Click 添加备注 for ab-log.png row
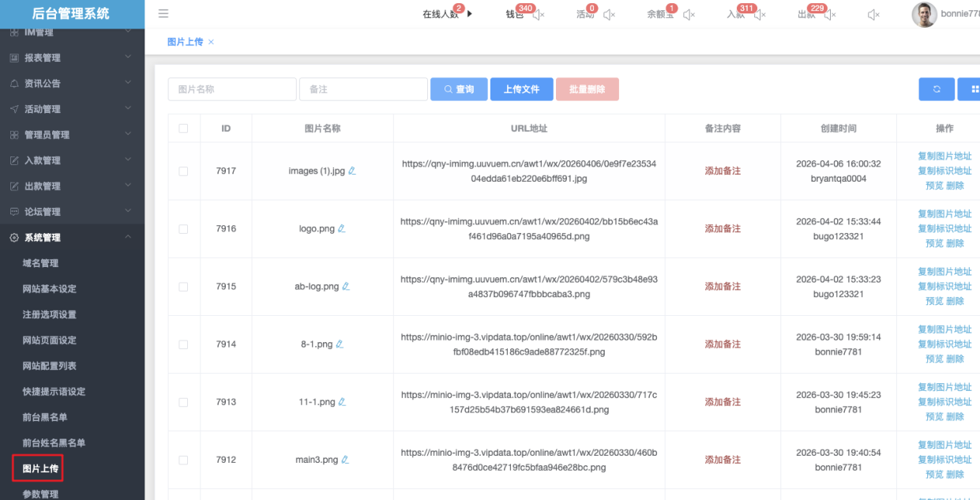The width and height of the screenshot is (980, 500). point(723,287)
